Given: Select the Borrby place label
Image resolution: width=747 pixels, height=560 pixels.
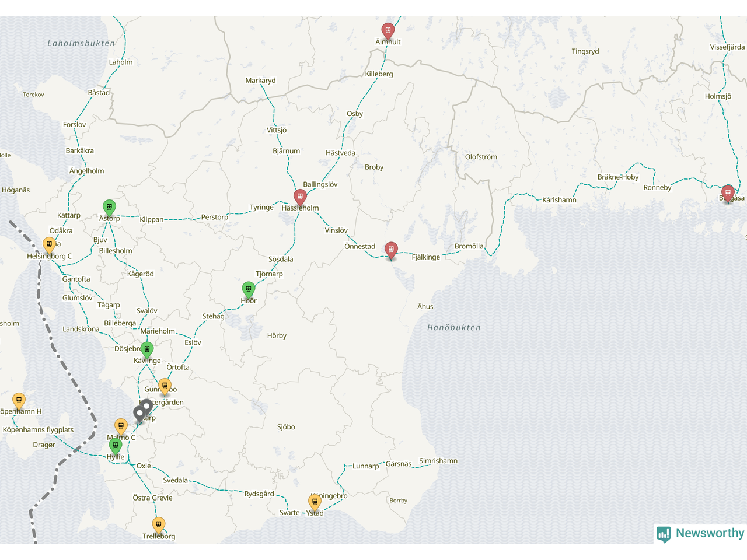Looking at the screenshot, I should point(398,501).
